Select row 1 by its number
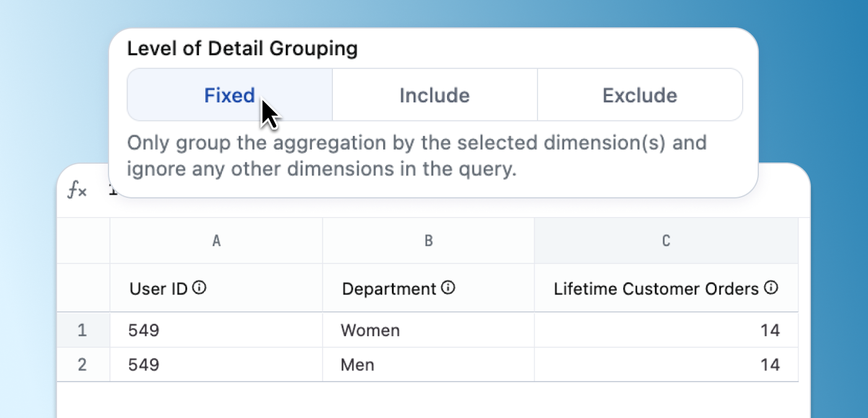The height and width of the screenshot is (418, 868). pyautogui.click(x=82, y=331)
